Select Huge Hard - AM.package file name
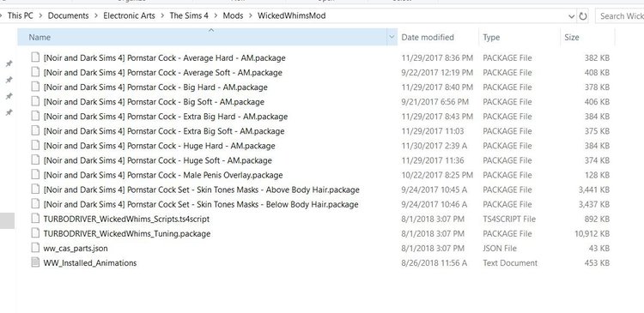 point(160,146)
